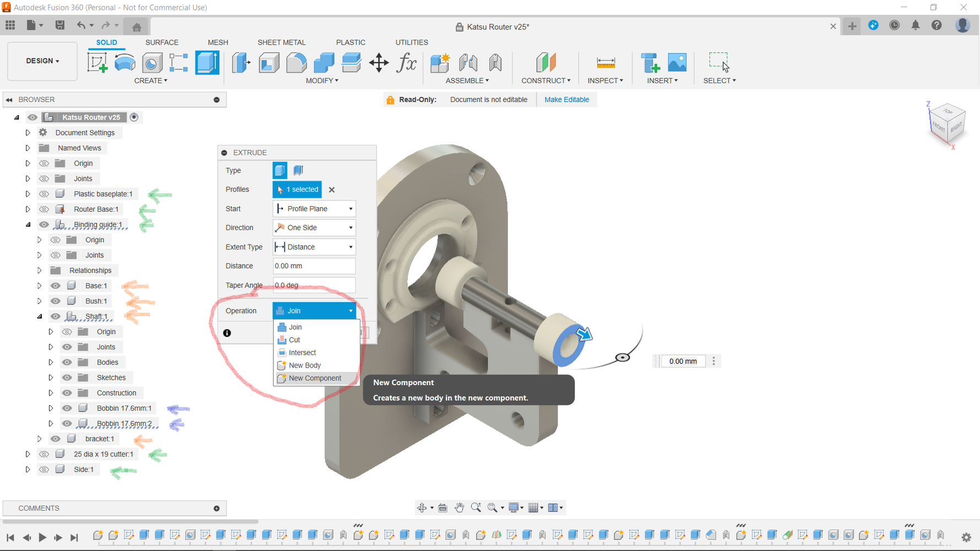The width and height of the screenshot is (980, 551).
Task: Click the 1 selected profiles button
Action: pyautogui.click(x=297, y=190)
